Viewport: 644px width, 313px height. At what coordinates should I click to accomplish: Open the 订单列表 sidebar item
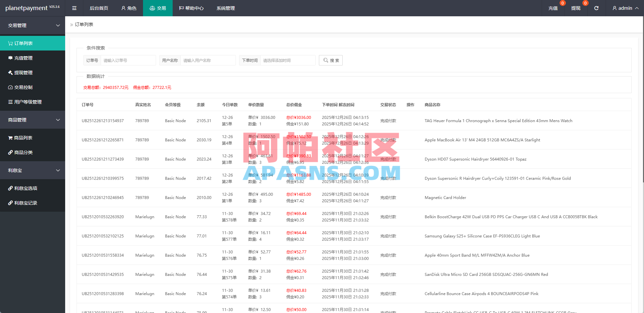click(33, 43)
